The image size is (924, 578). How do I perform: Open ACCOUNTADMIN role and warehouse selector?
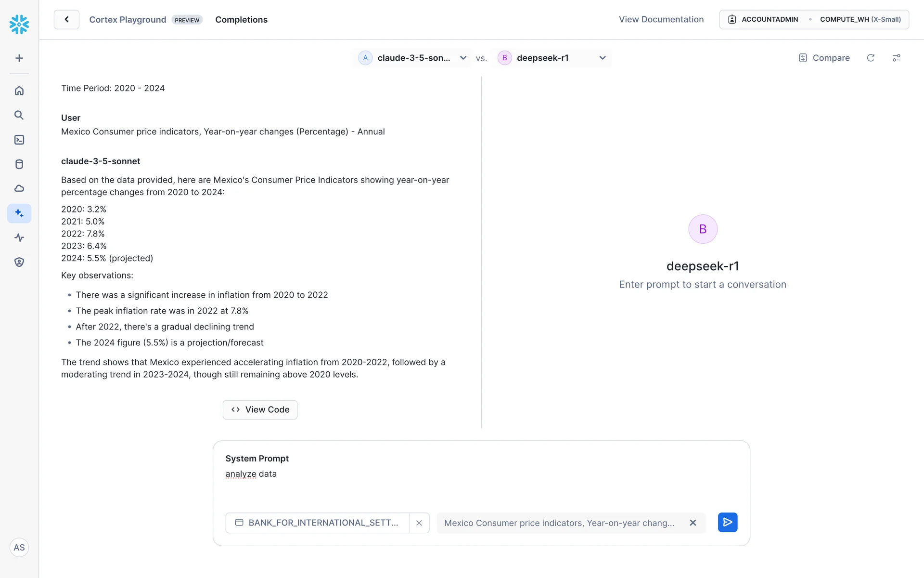click(x=814, y=19)
